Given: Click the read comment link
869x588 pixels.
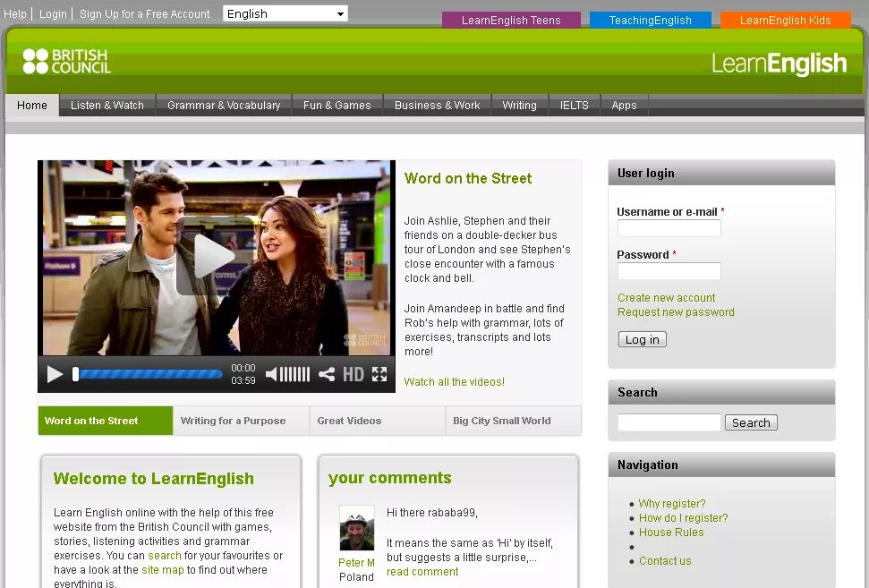Looking at the screenshot, I should pyautogui.click(x=422, y=571).
